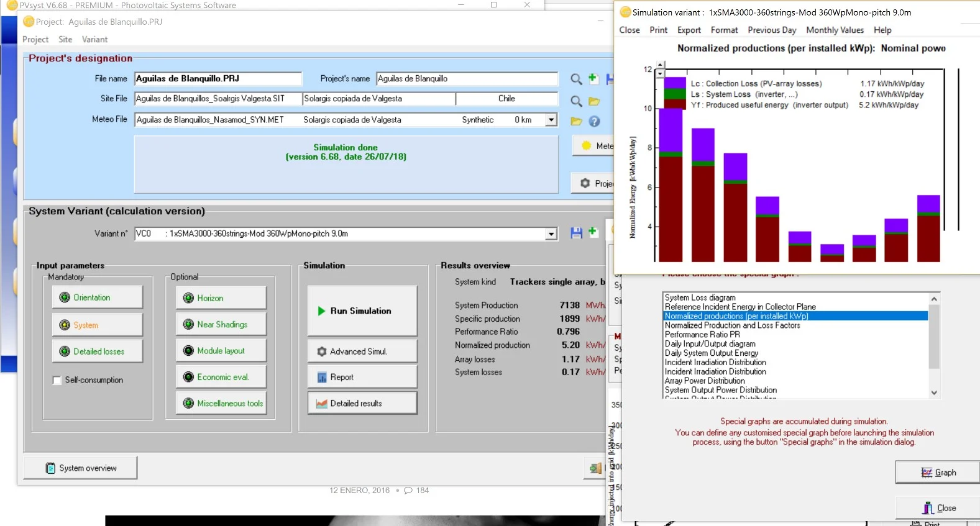The width and height of the screenshot is (980, 526).
Task: Click Monthly Values in graph window menu
Action: (835, 30)
